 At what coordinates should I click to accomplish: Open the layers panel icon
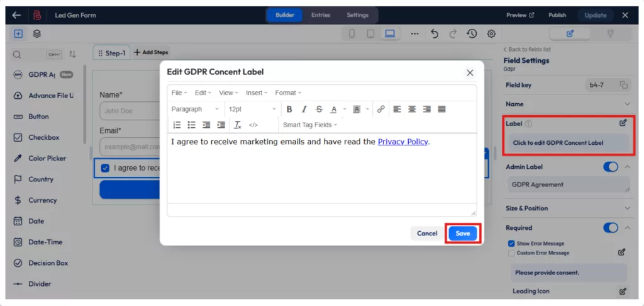[x=37, y=34]
